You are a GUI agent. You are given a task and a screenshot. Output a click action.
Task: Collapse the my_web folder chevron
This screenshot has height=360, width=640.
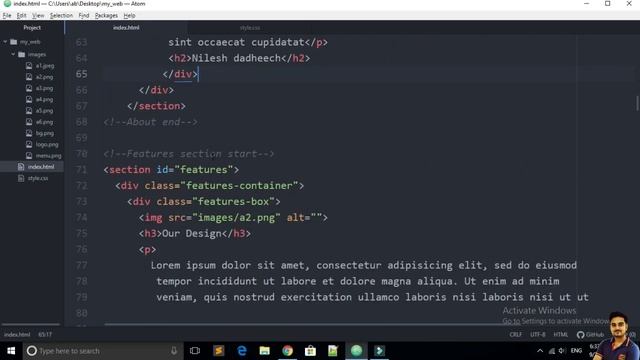[x=5, y=42]
